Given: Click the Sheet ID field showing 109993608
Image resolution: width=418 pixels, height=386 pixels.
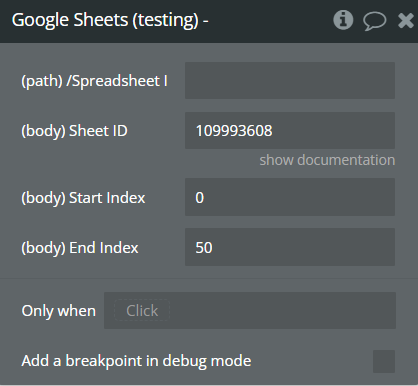Looking at the screenshot, I should point(290,130).
